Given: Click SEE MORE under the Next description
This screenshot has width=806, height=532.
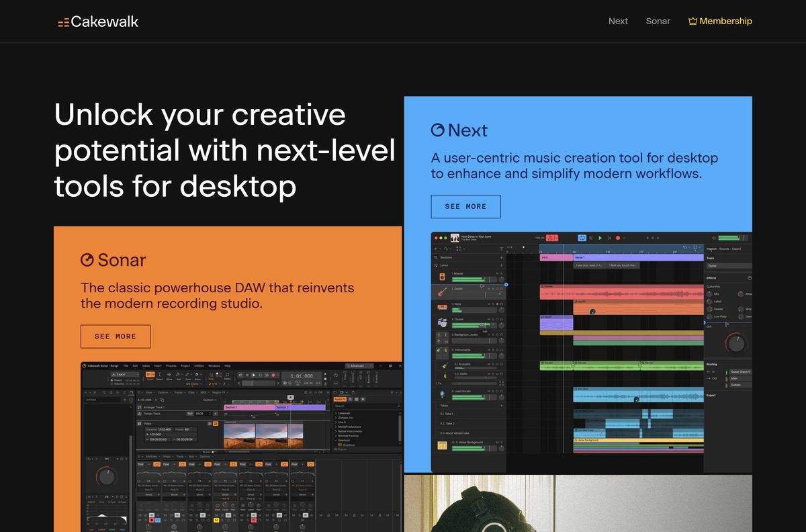Looking at the screenshot, I should (x=465, y=206).
